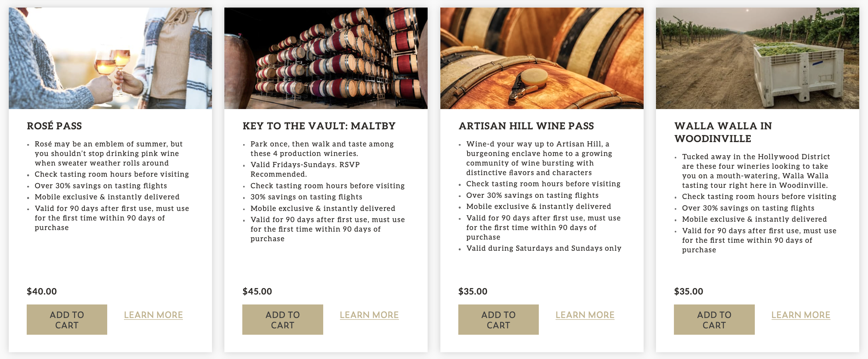Click the close-up oak barrel photo

point(542,58)
